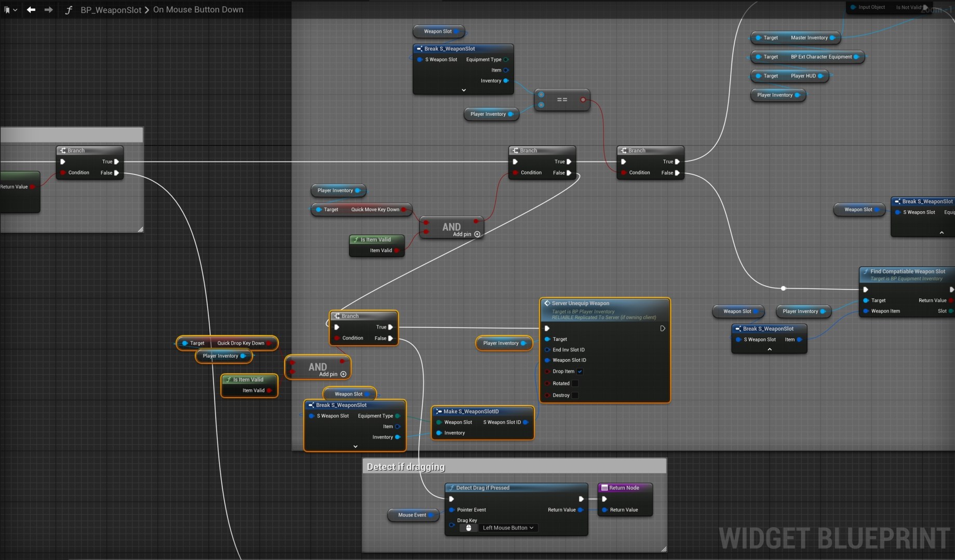Image resolution: width=955 pixels, height=560 pixels.
Task: Click the equals node boolean output pin
Action: tap(583, 100)
